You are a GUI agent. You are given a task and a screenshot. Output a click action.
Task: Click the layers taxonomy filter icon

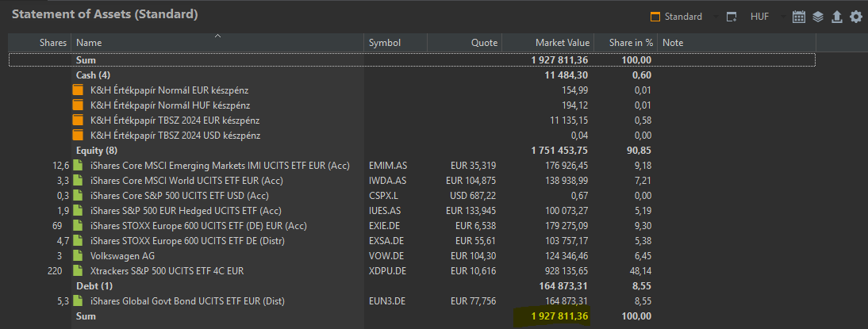coord(818,17)
